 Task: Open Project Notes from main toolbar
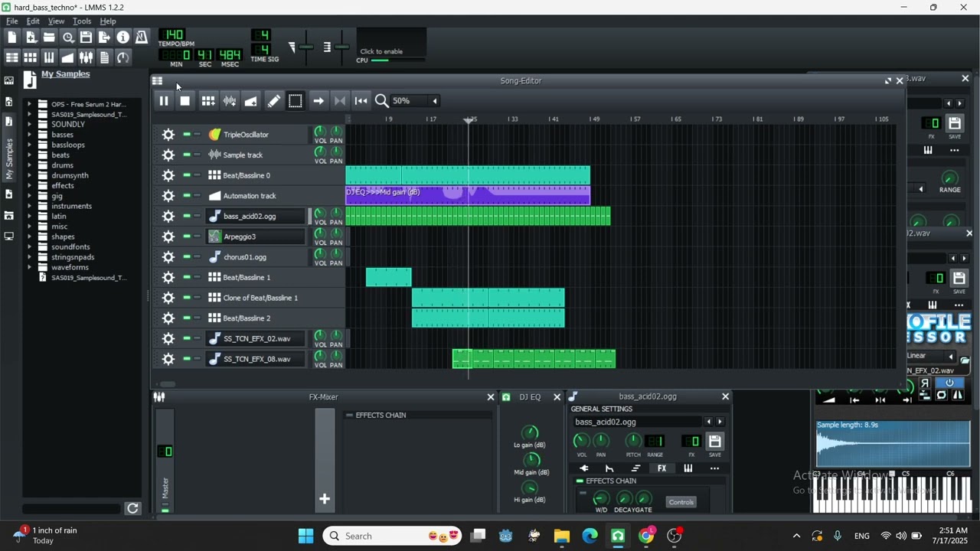point(104,57)
